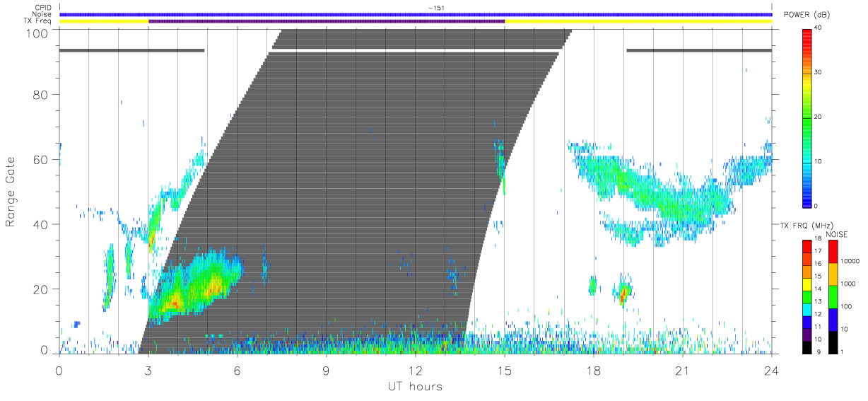Click the 80 tick on Range Gate axis
The width and height of the screenshot is (868, 401).
pos(41,95)
